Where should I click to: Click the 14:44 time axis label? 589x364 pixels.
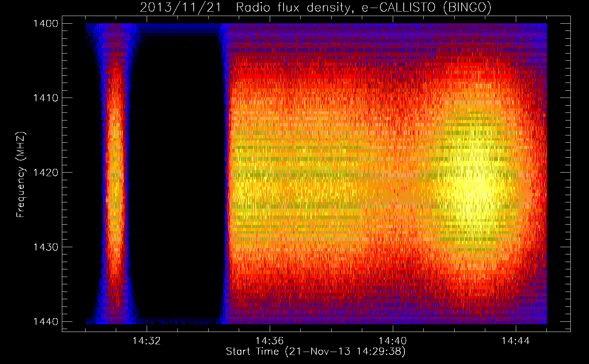pos(515,341)
